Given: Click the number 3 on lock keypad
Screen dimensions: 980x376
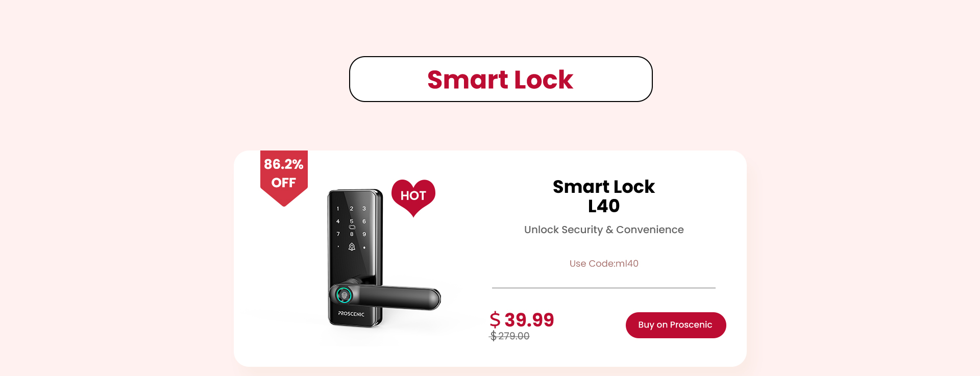Looking at the screenshot, I should [364, 209].
